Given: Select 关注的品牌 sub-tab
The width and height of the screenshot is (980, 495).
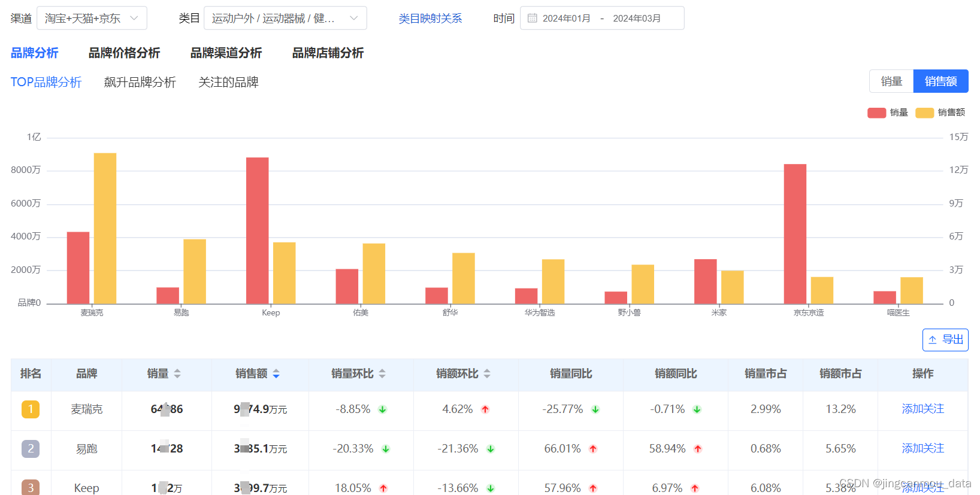Looking at the screenshot, I should (228, 82).
